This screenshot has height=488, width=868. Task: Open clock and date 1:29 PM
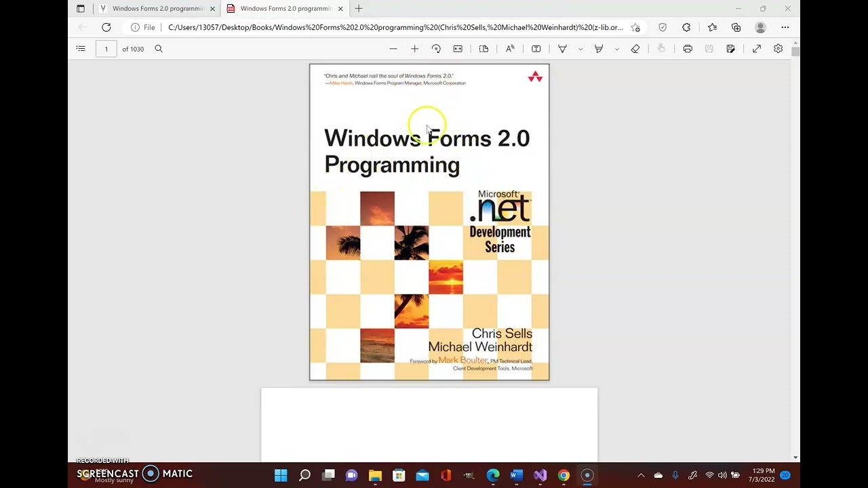762,475
